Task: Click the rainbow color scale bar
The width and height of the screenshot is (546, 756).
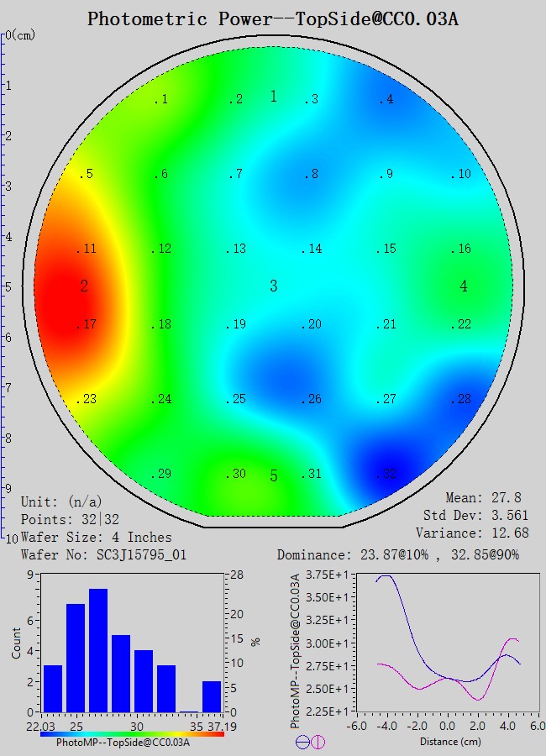Action: click(132, 733)
